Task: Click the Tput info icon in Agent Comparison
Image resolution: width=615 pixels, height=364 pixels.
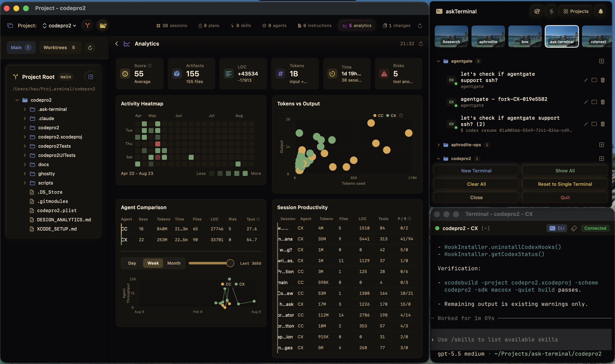Action: [258, 219]
